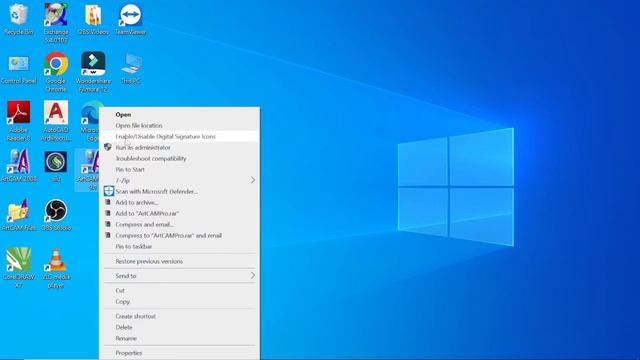This screenshot has width=640, height=360.
Task: Select the OBS Studio desktop shortcut
Action: [56, 211]
